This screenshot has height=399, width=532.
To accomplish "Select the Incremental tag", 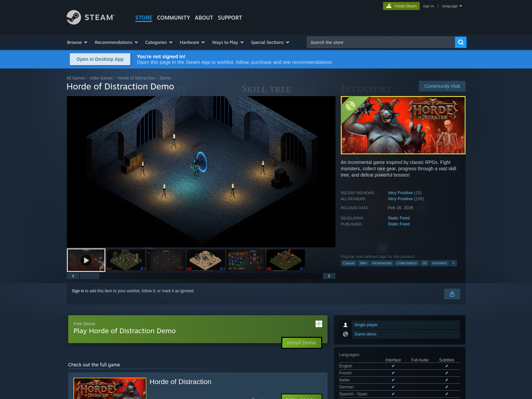I will click(x=382, y=263).
